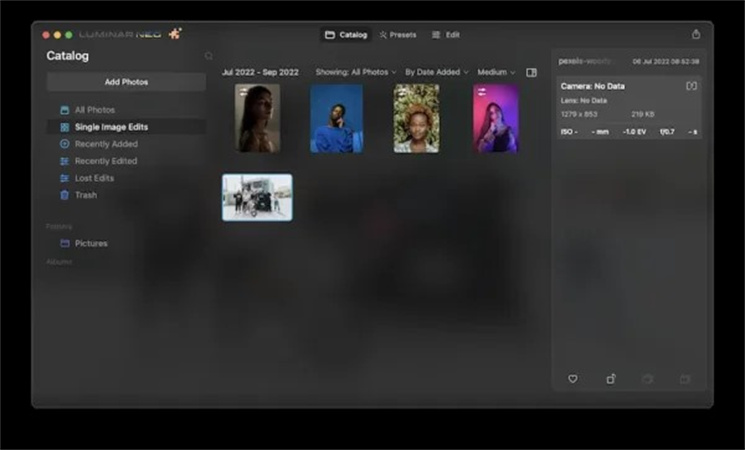Click the Camera: No Data text
The image size is (745, 450).
[592, 86]
